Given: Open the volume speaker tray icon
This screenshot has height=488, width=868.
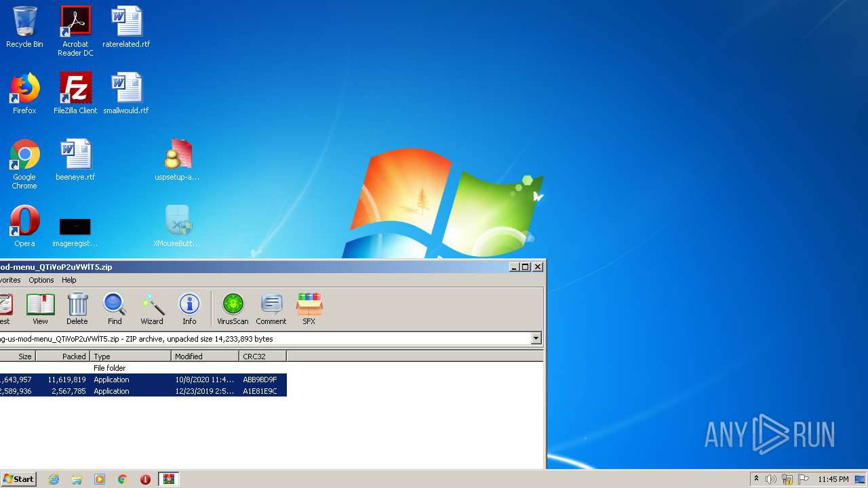Looking at the screenshot, I should click(x=771, y=479).
